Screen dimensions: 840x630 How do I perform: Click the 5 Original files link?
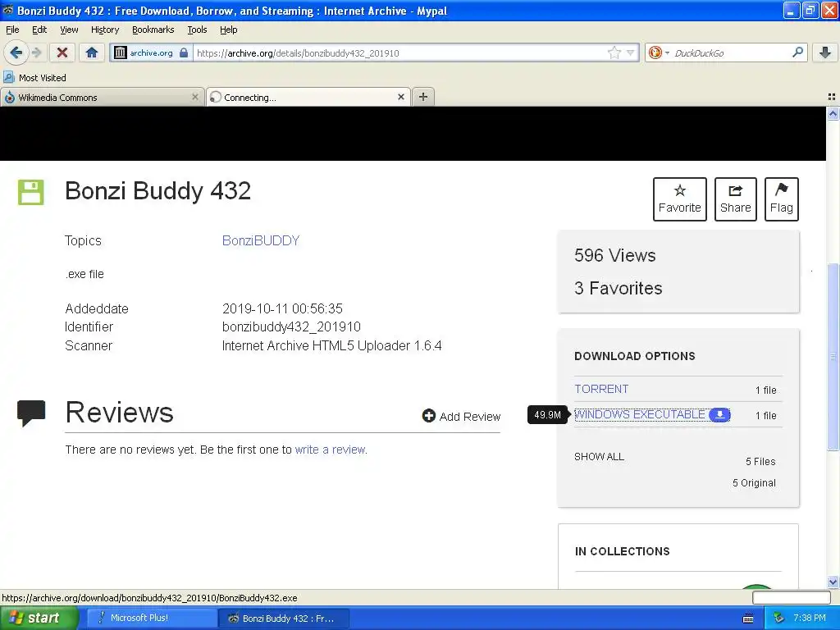pos(754,483)
